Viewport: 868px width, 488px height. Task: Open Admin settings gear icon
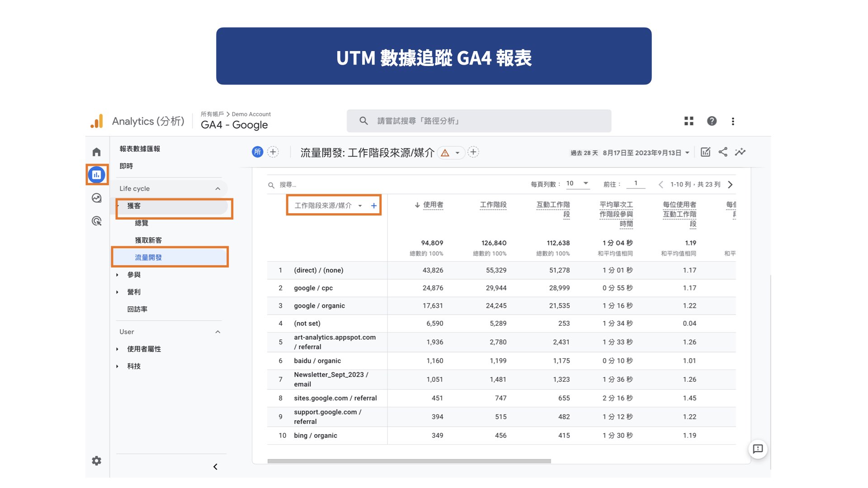(96, 460)
